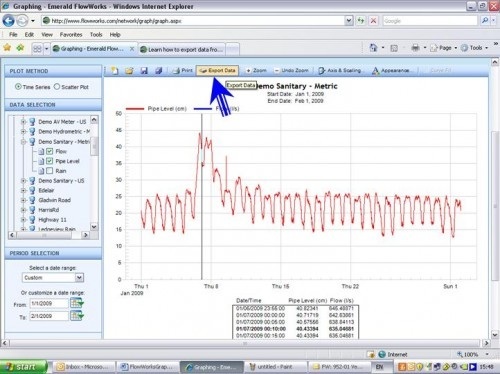Expand the HarrisRd tree node
The height and width of the screenshot is (374, 500).
coord(23,210)
